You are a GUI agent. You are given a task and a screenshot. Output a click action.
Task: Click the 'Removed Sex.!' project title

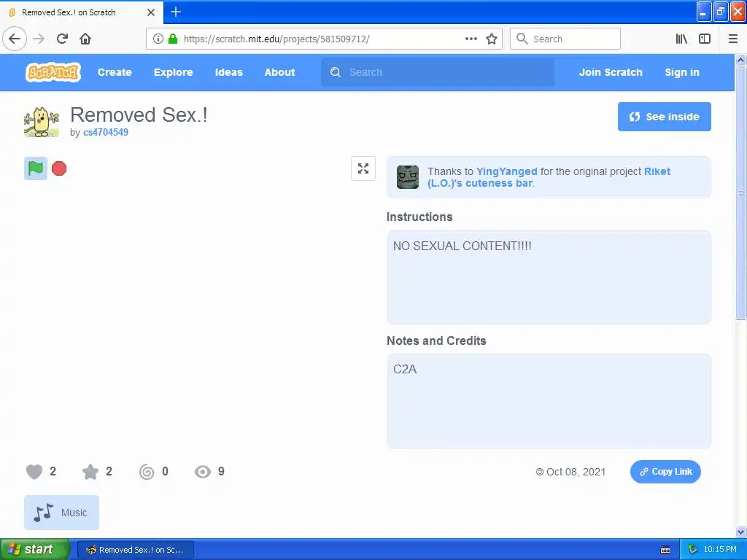(x=139, y=114)
